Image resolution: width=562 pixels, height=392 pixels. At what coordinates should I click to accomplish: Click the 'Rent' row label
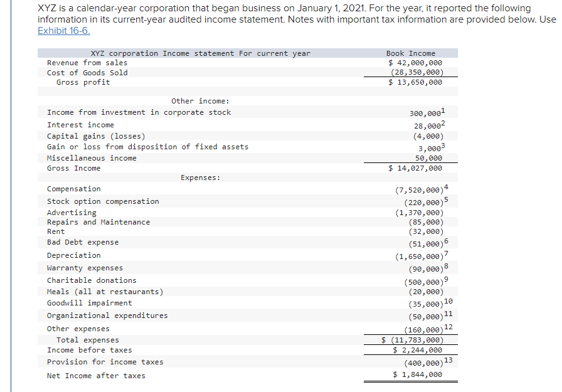56,232
